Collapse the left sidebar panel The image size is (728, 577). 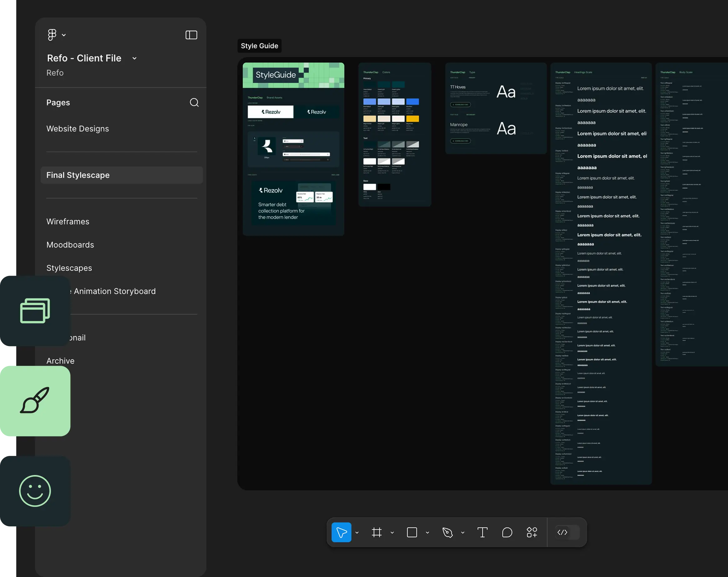[x=191, y=35]
